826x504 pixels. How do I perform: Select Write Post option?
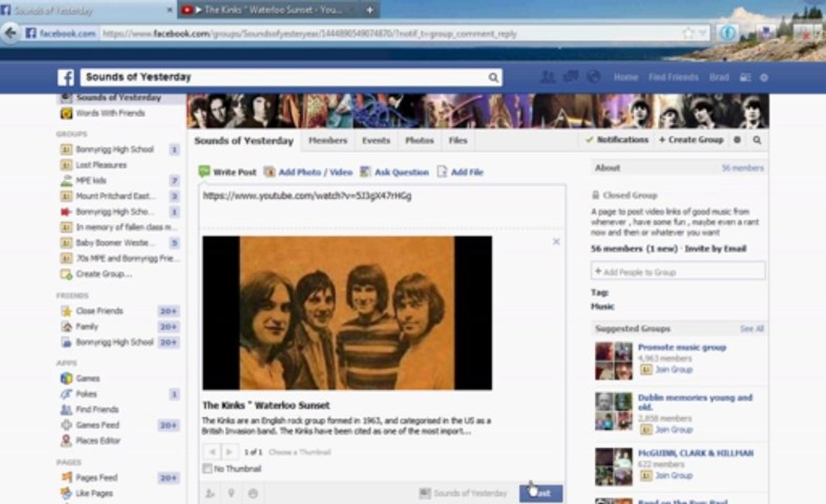coord(227,171)
